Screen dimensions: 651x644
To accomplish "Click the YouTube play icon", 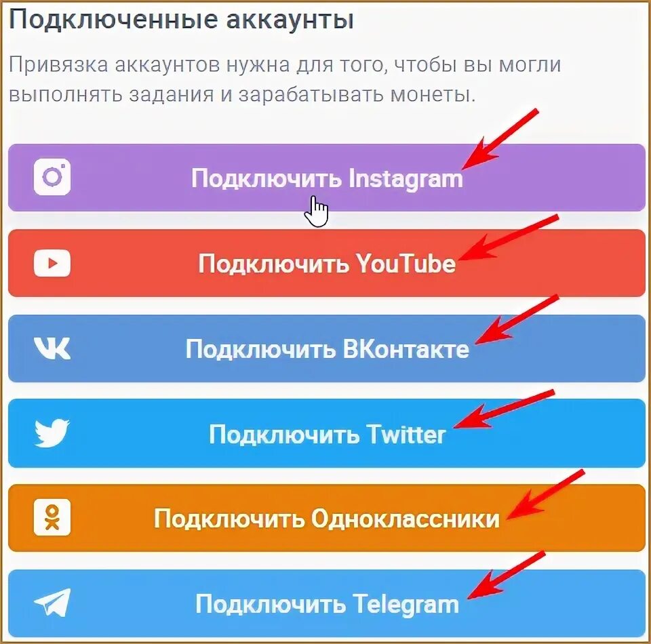I will coord(52,263).
